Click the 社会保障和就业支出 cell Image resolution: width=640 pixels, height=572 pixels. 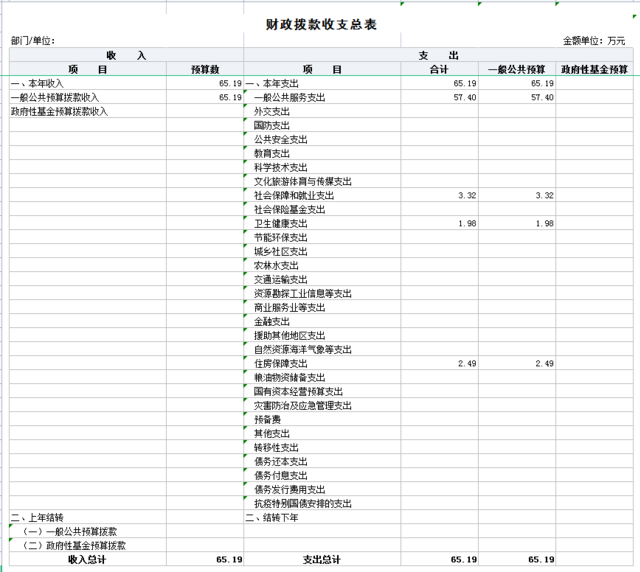[x=293, y=196]
